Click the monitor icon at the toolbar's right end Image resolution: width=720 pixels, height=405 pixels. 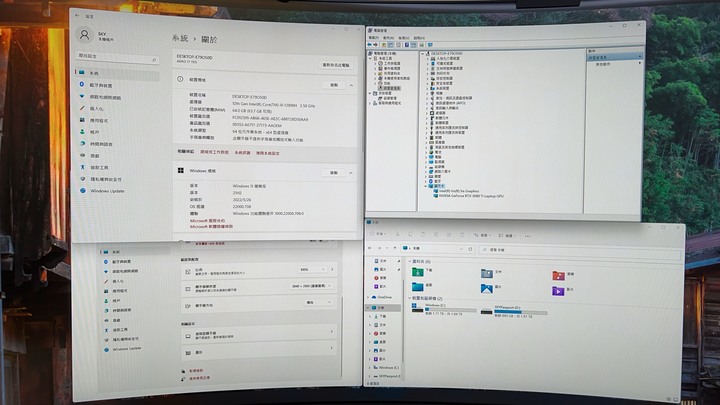coord(430,45)
